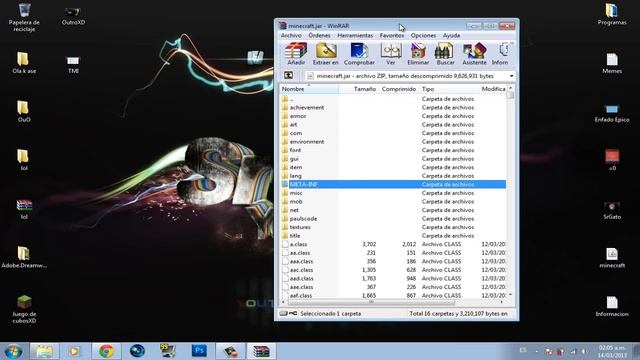Sort by the Nombre column header

tap(309, 89)
